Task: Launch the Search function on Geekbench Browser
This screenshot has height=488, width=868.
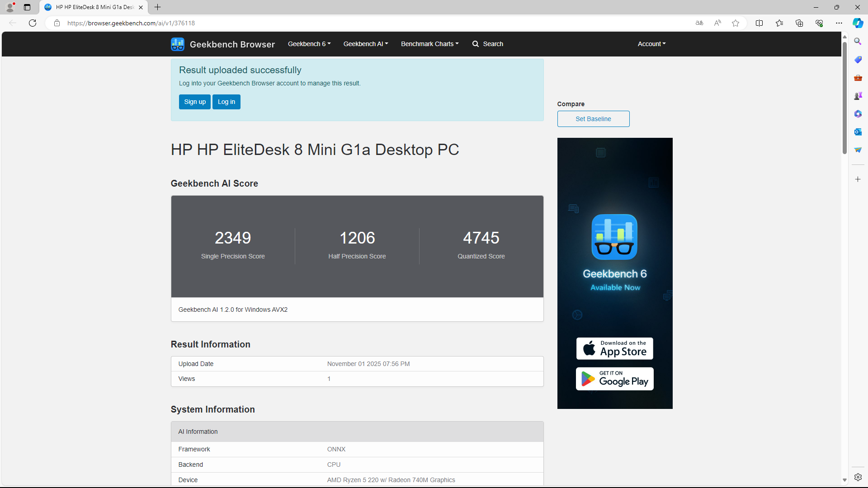Action: [x=487, y=44]
